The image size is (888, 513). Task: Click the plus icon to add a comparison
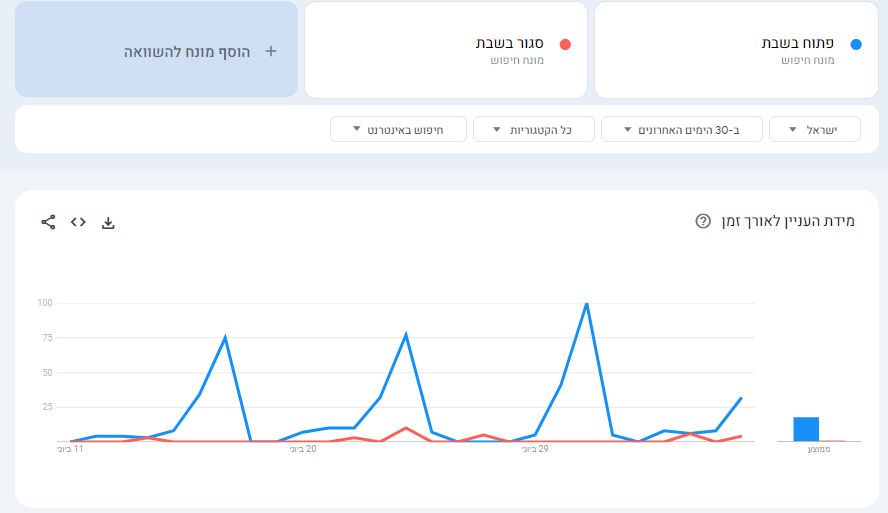tap(270, 51)
